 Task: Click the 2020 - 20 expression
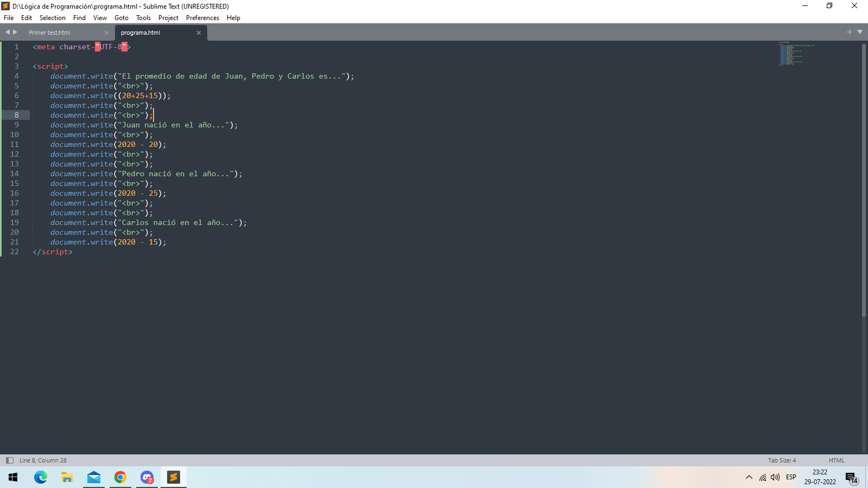point(138,144)
